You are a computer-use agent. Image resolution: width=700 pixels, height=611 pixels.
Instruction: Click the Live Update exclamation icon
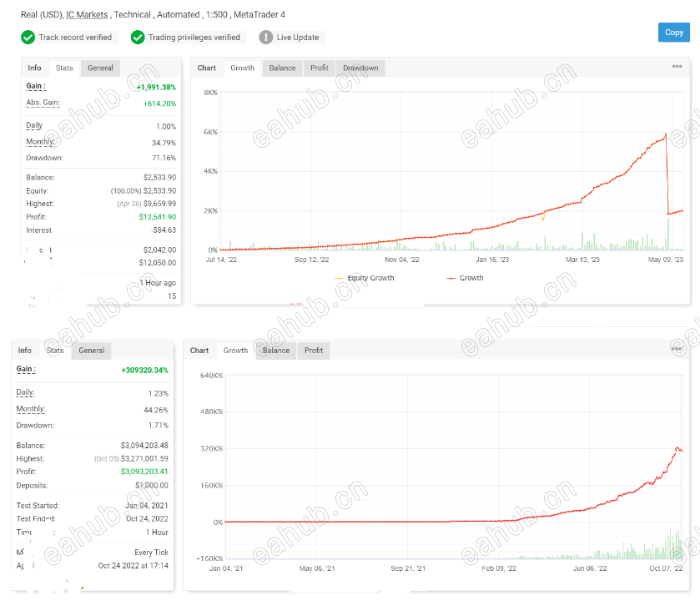266,38
